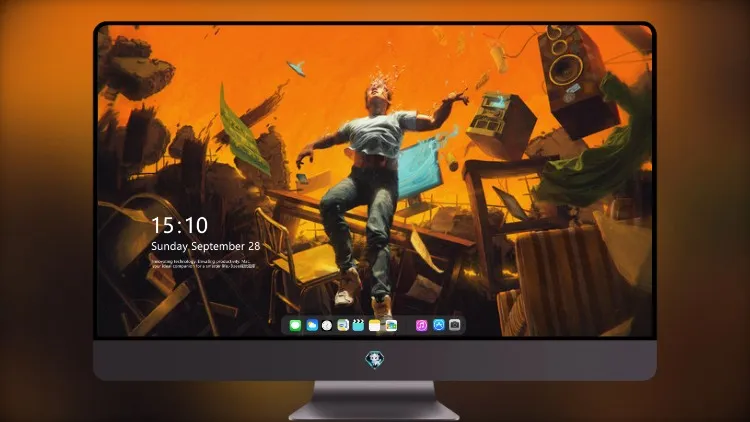
Task: Open the green Messages app in dock
Action: (x=295, y=326)
